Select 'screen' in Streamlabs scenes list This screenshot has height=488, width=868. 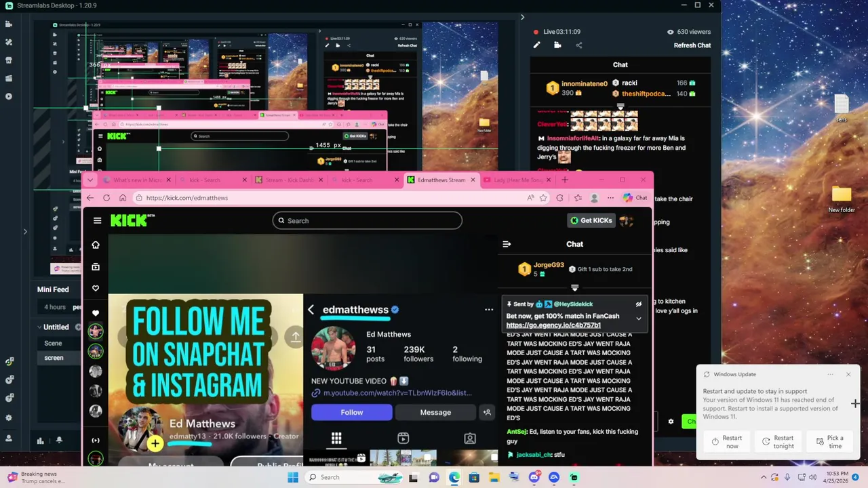pyautogui.click(x=54, y=358)
